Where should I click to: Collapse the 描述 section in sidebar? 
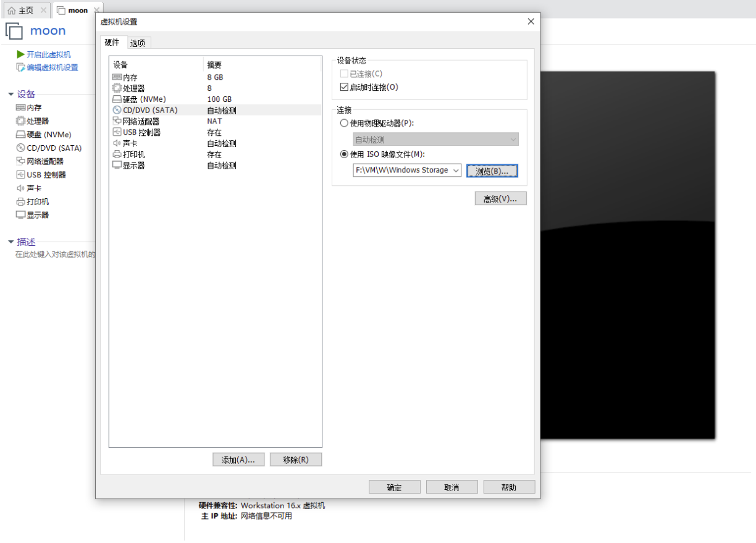pos(10,242)
